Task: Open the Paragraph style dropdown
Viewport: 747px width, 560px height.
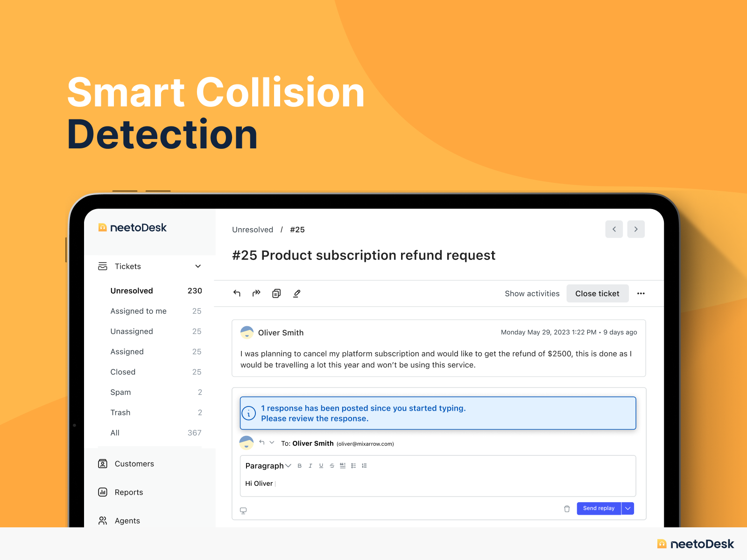Action: tap(268, 465)
